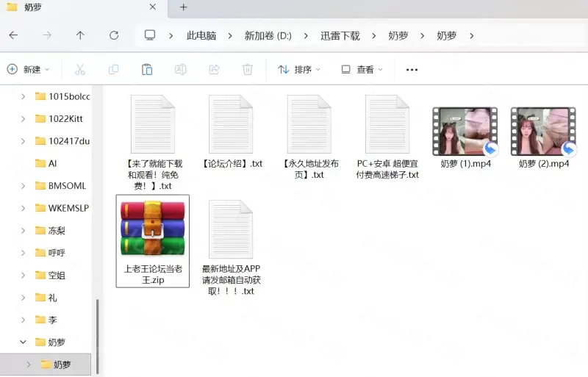Click the forward navigation arrow
588x377 pixels.
pyautogui.click(x=47, y=35)
